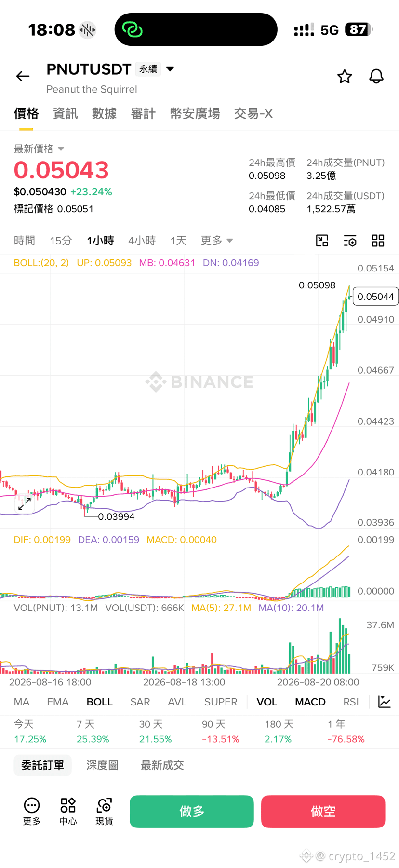Toggle the SUPER indicator
Image resolution: width=399 pixels, height=868 pixels.
(221, 702)
